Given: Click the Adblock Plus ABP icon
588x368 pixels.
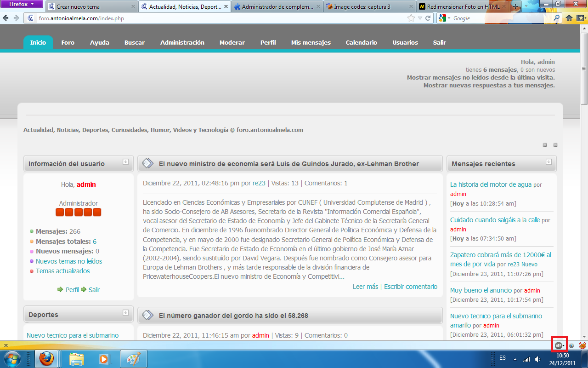Looking at the screenshot, I should [558, 345].
